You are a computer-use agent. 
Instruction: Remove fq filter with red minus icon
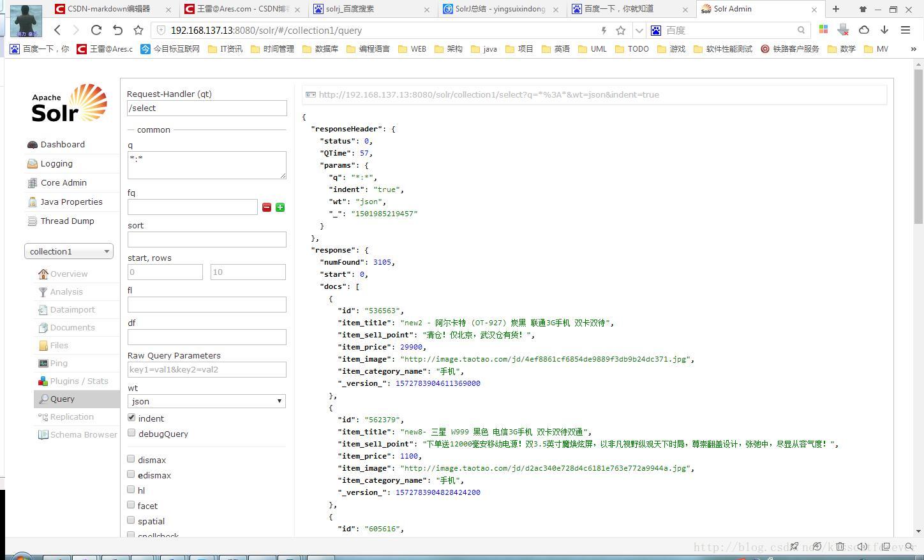click(267, 207)
